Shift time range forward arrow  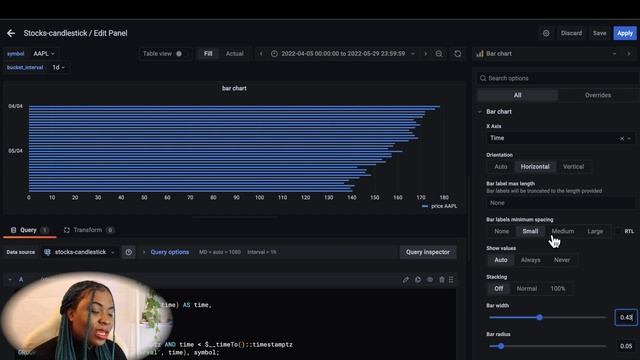(425, 54)
